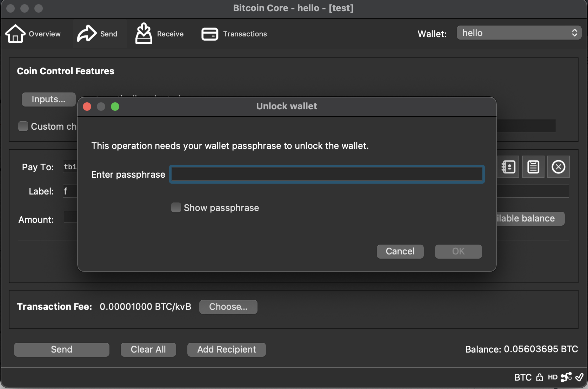
Task: Click the Receive inbox icon
Action: pos(144,34)
